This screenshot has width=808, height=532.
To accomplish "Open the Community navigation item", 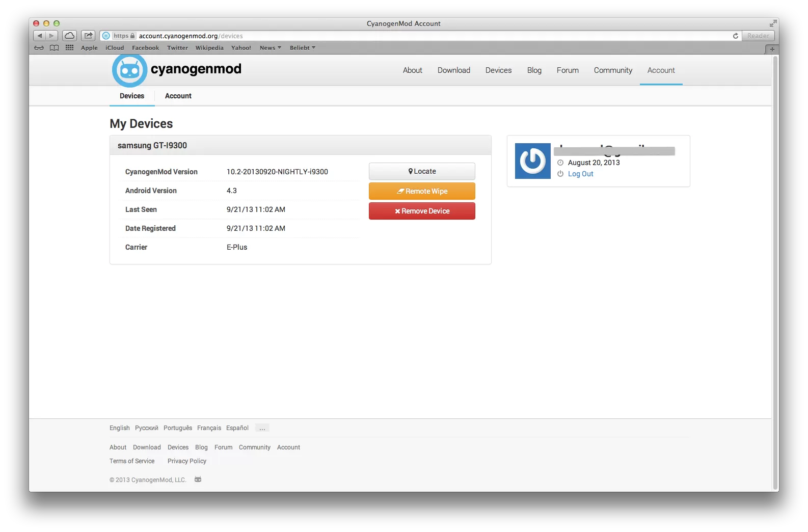I will pos(613,70).
